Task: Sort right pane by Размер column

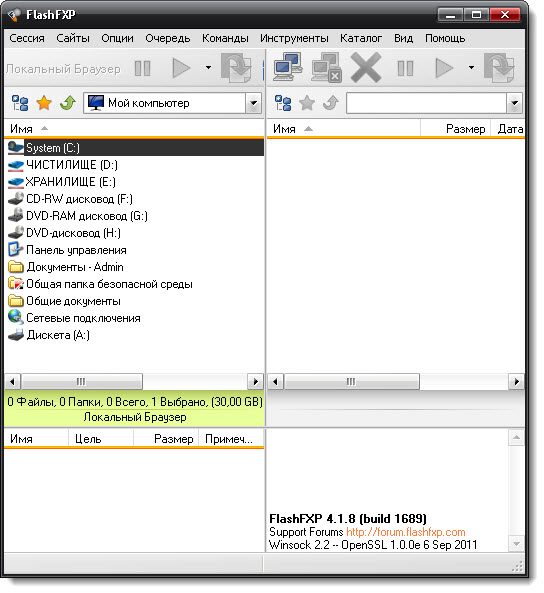Action: tap(455, 129)
